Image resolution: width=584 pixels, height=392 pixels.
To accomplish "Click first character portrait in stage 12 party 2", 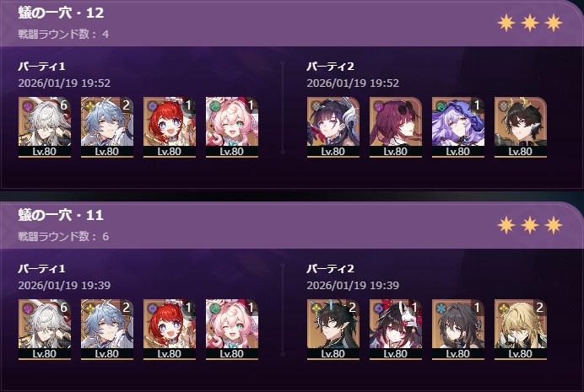I will (333, 126).
